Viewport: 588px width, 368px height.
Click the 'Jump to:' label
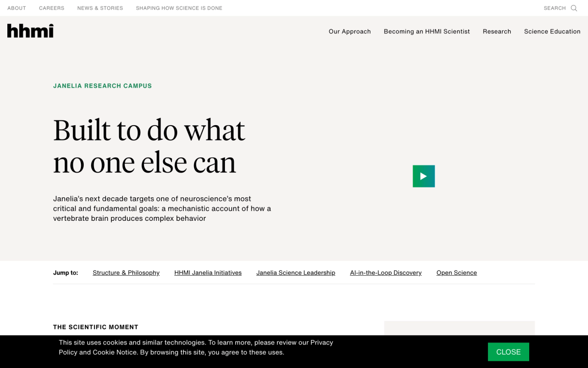(x=66, y=273)
